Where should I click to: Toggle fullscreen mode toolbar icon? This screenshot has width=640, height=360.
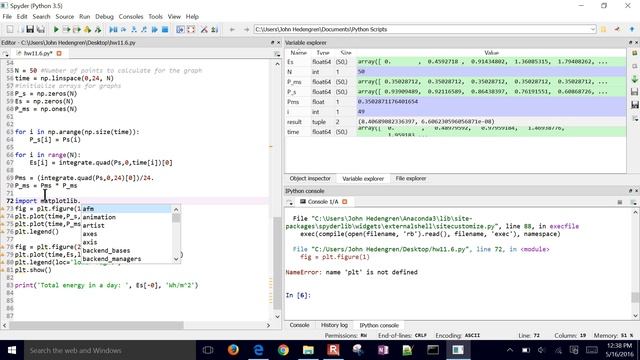pos(191,29)
